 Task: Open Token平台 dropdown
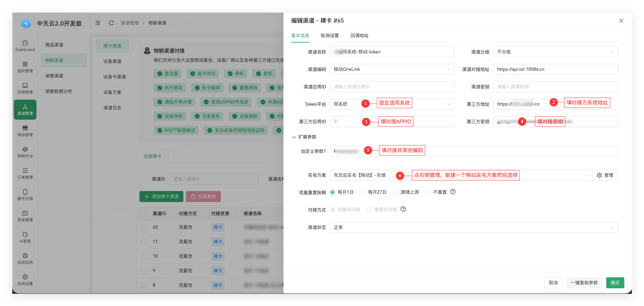pos(392,104)
